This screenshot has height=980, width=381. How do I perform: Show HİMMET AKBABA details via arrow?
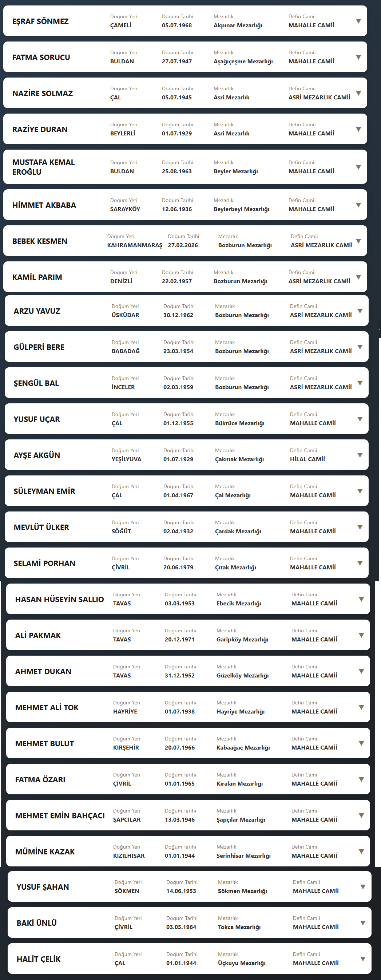pyautogui.click(x=358, y=205)
